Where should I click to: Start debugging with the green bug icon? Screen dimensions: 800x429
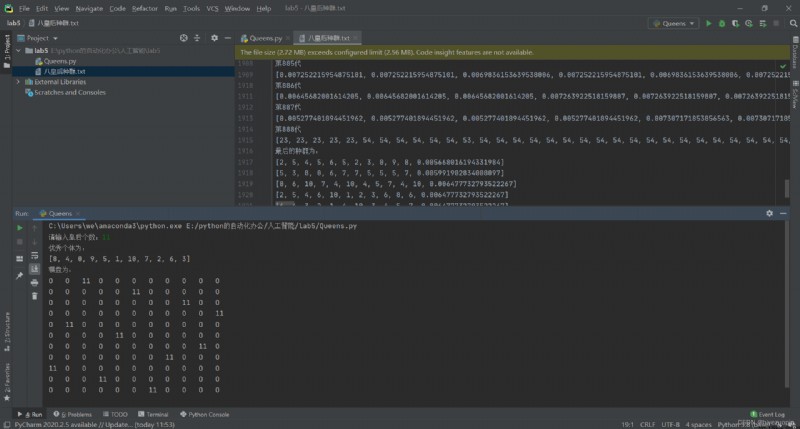pyautogui.click(x=722, y=23)
